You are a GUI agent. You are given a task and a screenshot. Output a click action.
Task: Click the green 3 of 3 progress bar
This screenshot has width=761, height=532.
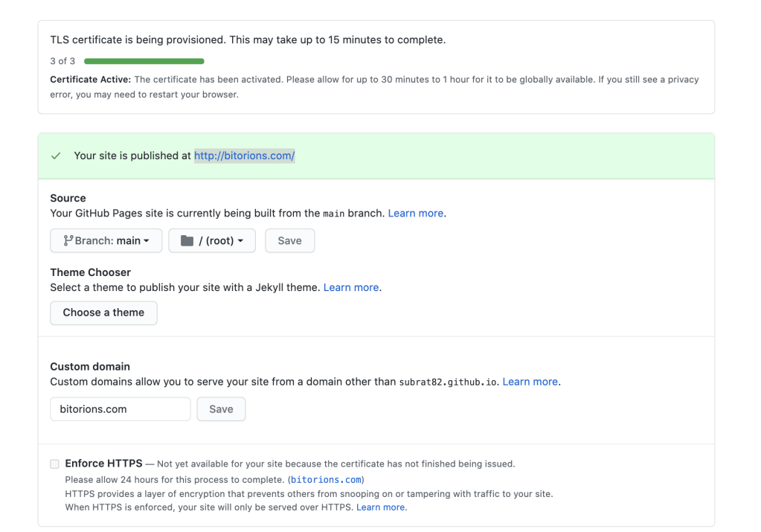pyautogui.click(x=144, y=61)
